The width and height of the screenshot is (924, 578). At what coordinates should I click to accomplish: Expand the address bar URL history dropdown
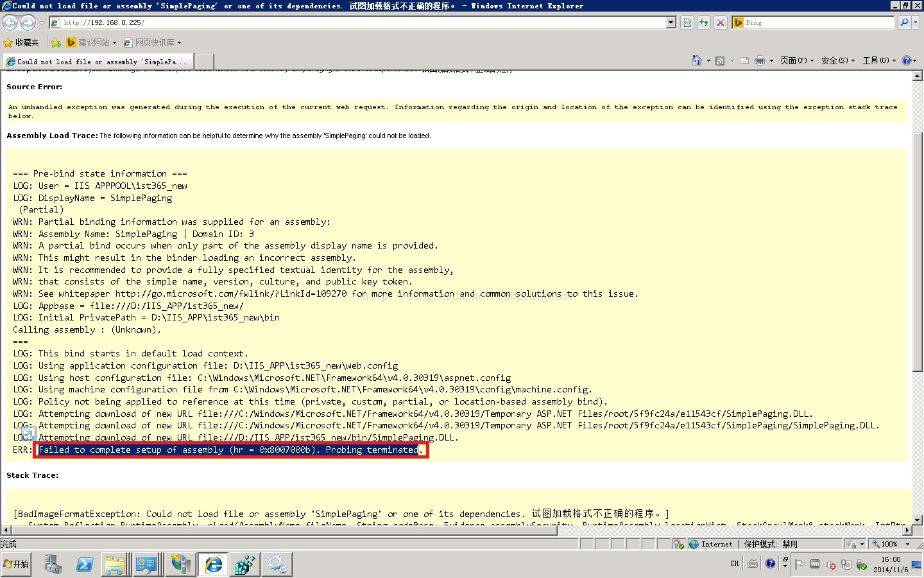[671, 22]
